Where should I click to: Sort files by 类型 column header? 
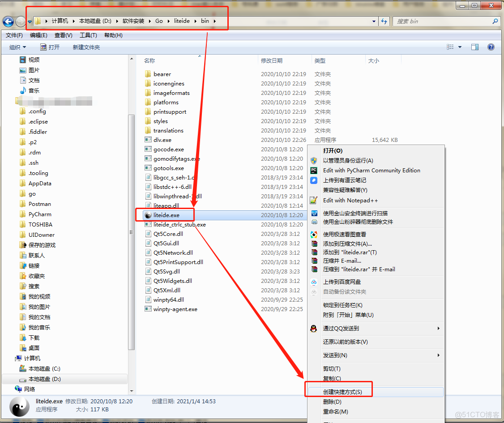(320, 60)
